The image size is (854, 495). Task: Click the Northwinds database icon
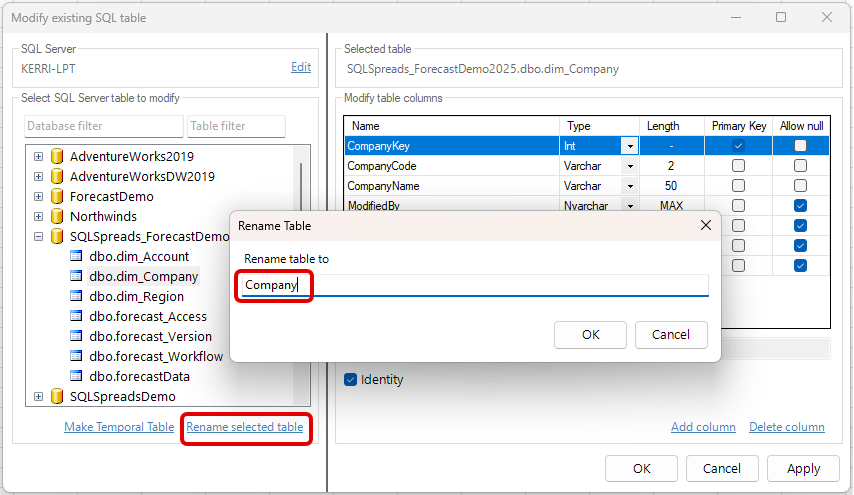pyautogui.click(x=57, y=216)
